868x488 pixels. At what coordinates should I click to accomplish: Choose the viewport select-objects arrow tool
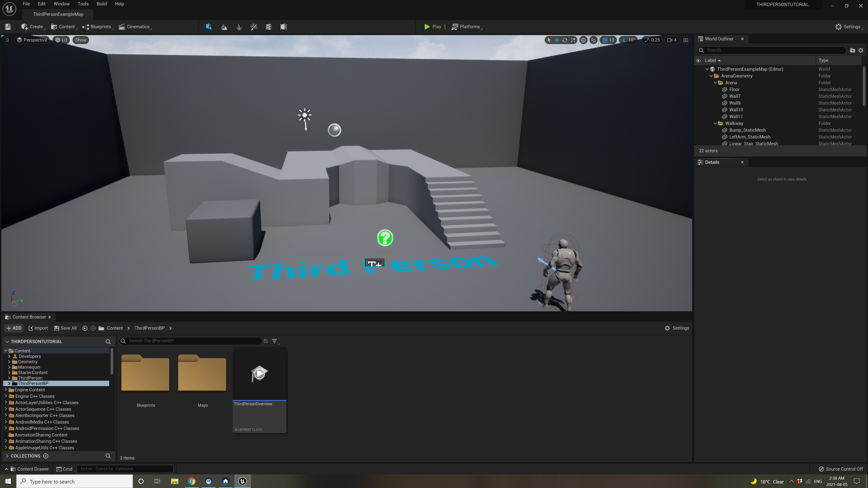[549, 40]
